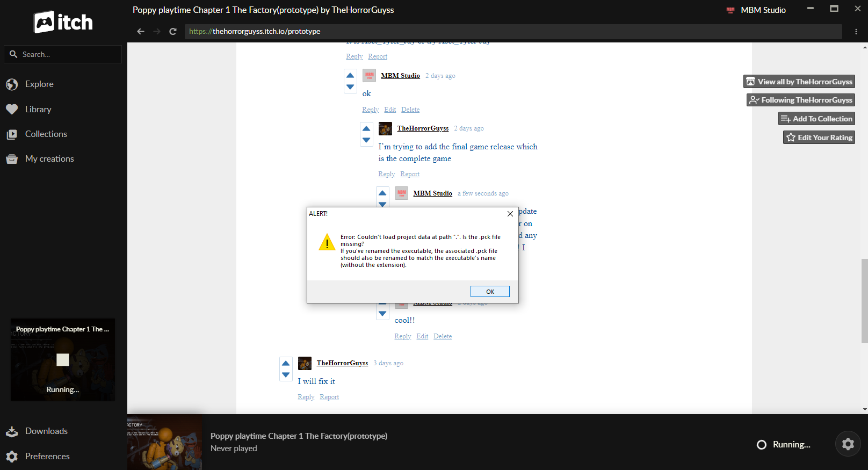Downvote the MBM Studio 'ok' comment
The height and width of the screenshot is (470, 868).
[350, 87]
